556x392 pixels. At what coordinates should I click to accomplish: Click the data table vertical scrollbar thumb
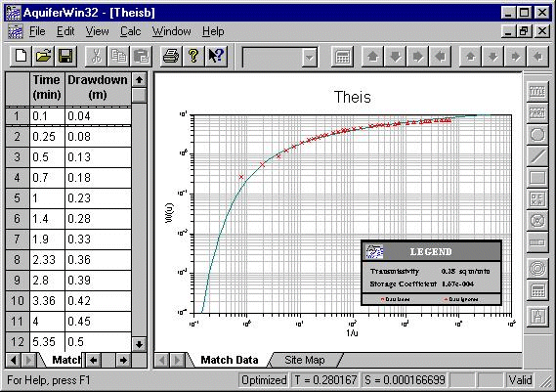pos(139,95)
